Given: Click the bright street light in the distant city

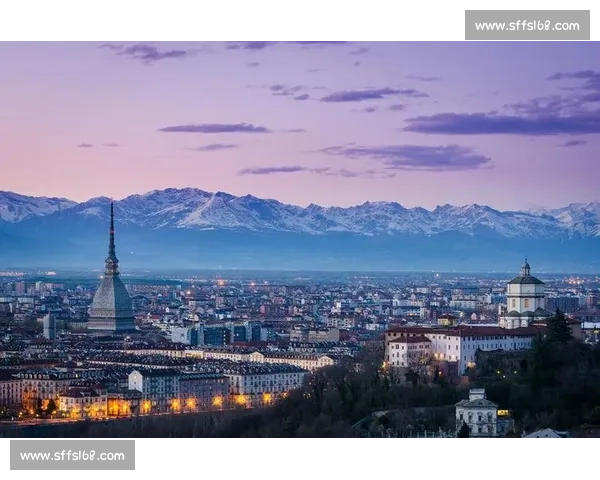Looking at the screenshot, I should click(x=221, y=283).
